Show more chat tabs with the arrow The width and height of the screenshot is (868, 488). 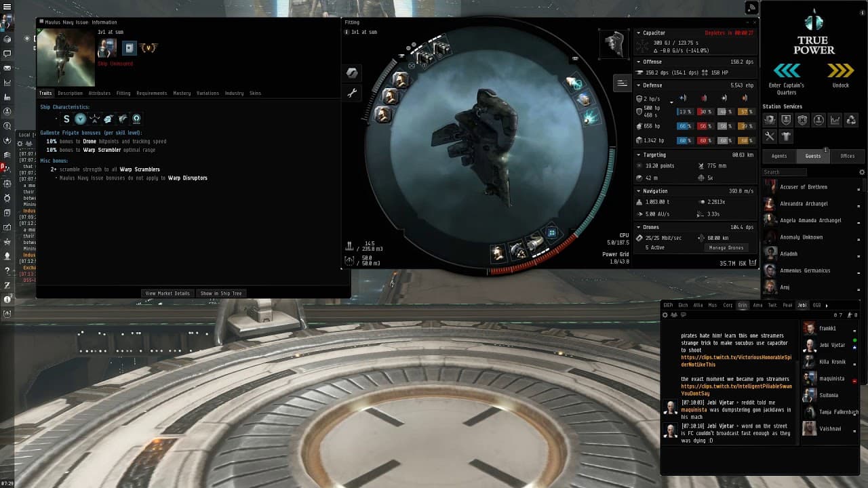pyautogui.click(x=827, y=306)
